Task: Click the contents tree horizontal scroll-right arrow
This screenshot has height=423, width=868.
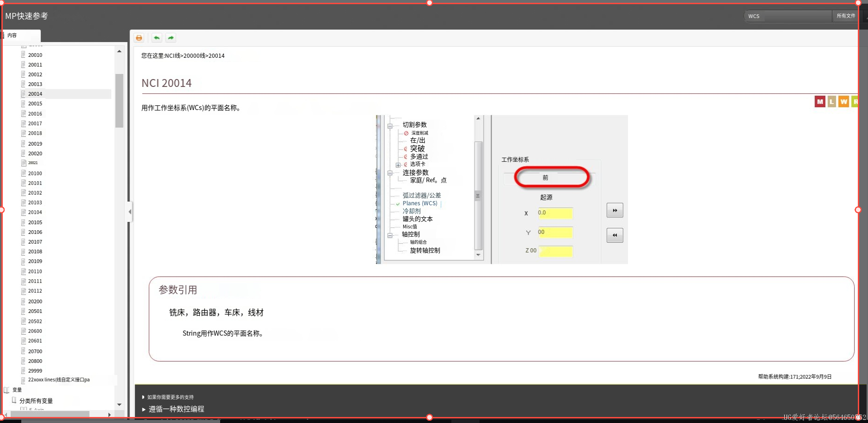Action: click(110, 415)
